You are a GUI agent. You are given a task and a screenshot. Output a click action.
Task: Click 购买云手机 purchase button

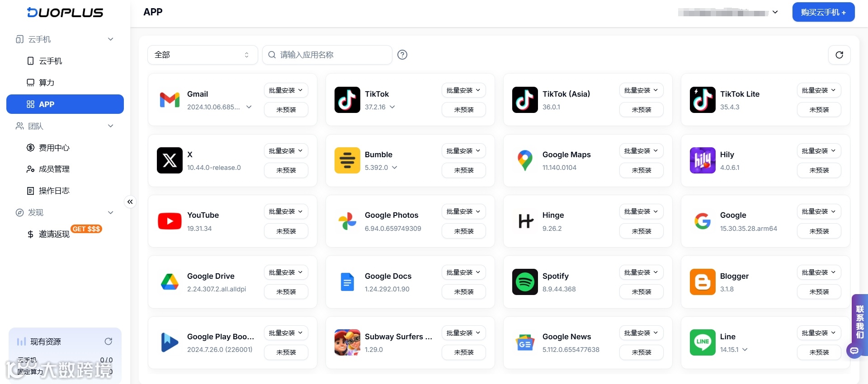[x=823, y=12]
